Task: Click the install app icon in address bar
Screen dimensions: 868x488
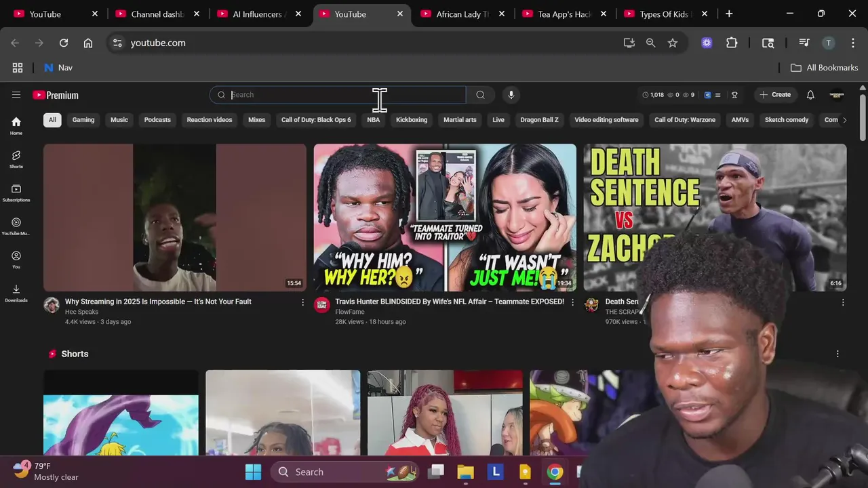Action: click(629, 43)
